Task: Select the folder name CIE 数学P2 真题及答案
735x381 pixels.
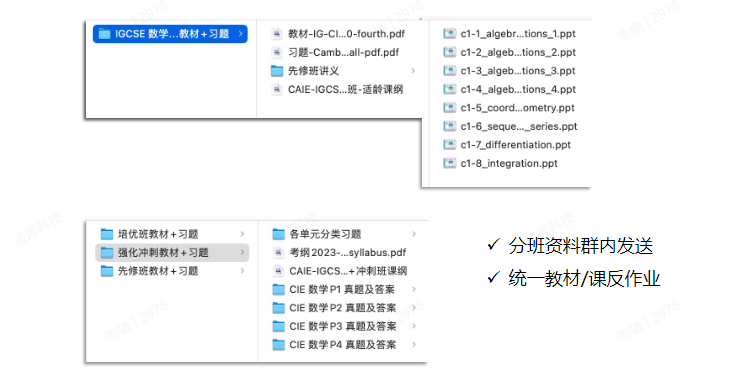Action: click(x=343, y=308)
